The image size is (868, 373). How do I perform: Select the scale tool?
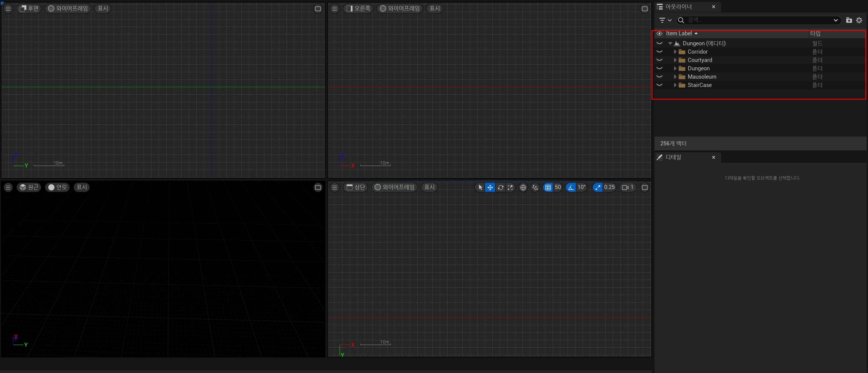click(x=510, y=188)
